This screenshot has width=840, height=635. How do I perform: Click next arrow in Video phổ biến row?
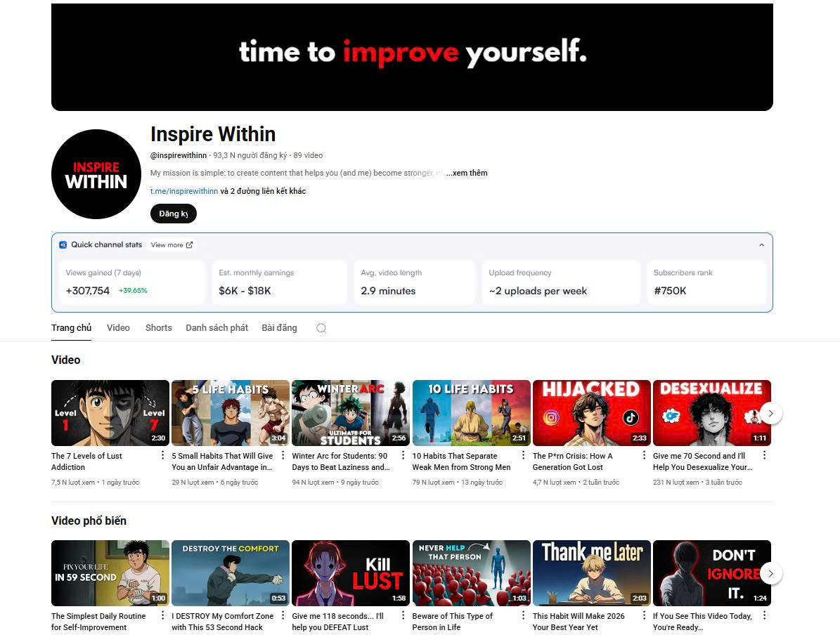[770, 573]
